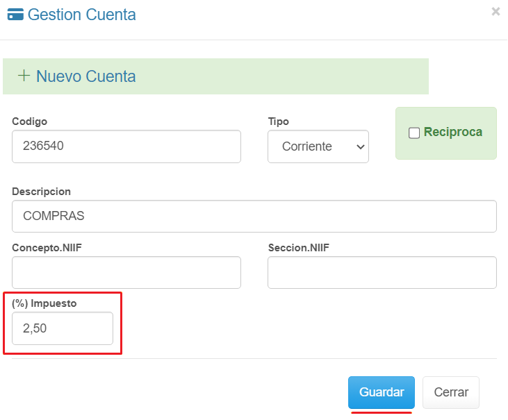Focus the Codigo field containing 236540
Image resolution: width=508 pixels, height=420 pixels.
[x=126, y=146]
